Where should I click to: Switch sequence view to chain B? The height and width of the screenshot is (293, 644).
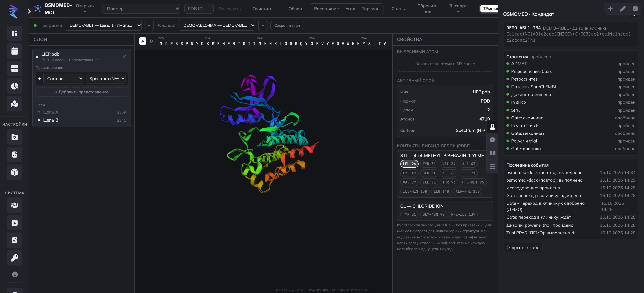pos(151,41)
